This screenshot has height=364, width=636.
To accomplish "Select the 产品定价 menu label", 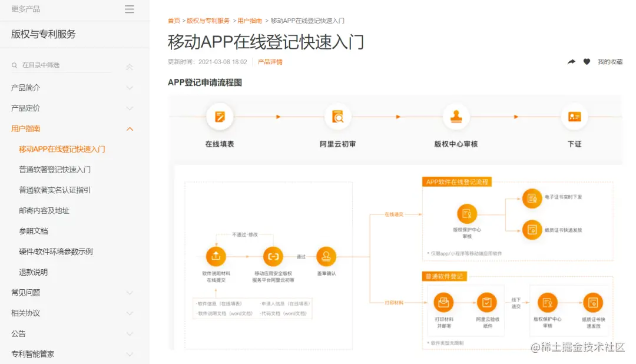I will coord(25,108).
